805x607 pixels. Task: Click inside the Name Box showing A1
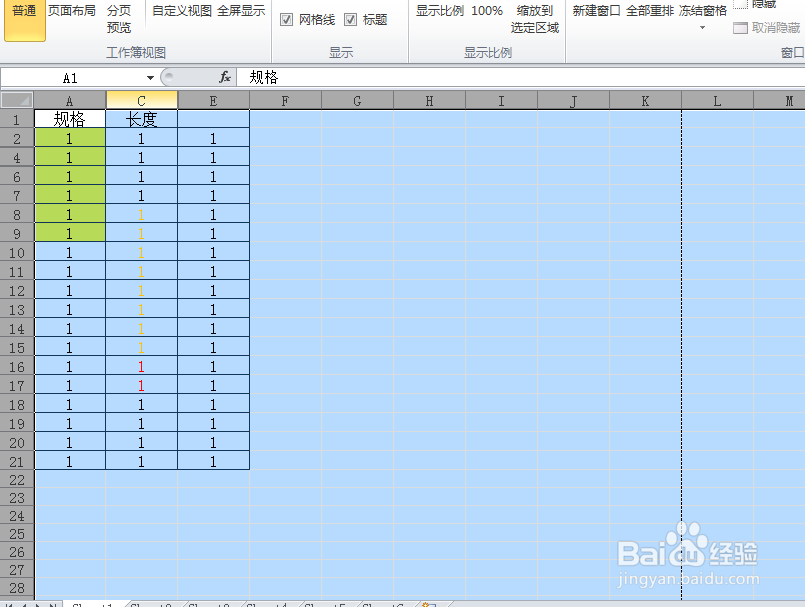click(x=70, y=78)
